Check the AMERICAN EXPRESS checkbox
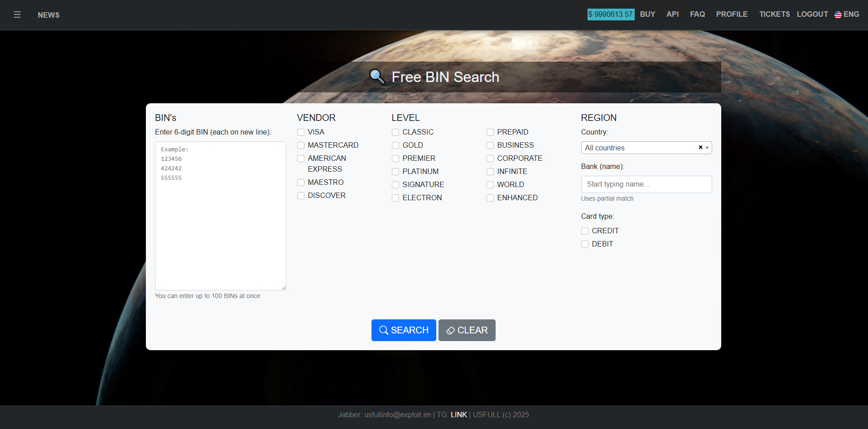This screenshot has height=429, width=868. (x=301, y=159)
